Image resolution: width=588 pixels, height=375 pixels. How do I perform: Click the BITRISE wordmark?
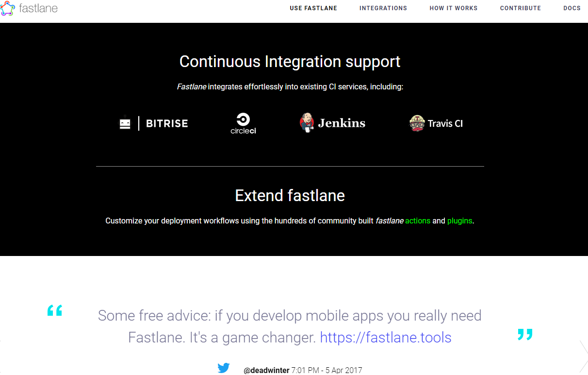(167, 123)
